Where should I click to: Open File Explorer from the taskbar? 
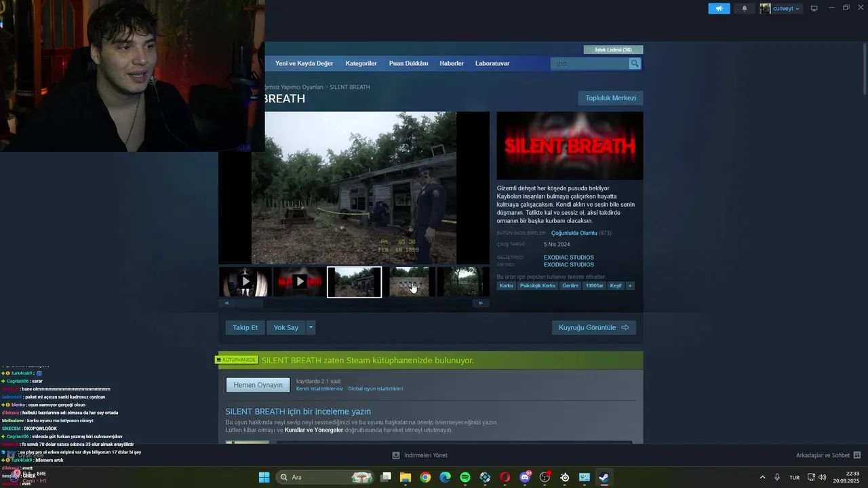[x=406, y=477]
